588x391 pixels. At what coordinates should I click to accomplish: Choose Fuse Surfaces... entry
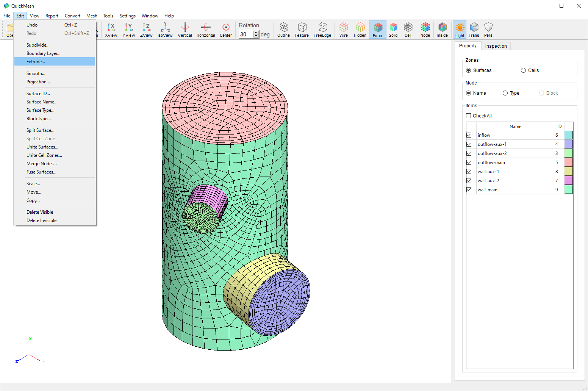tap(55, 172)
